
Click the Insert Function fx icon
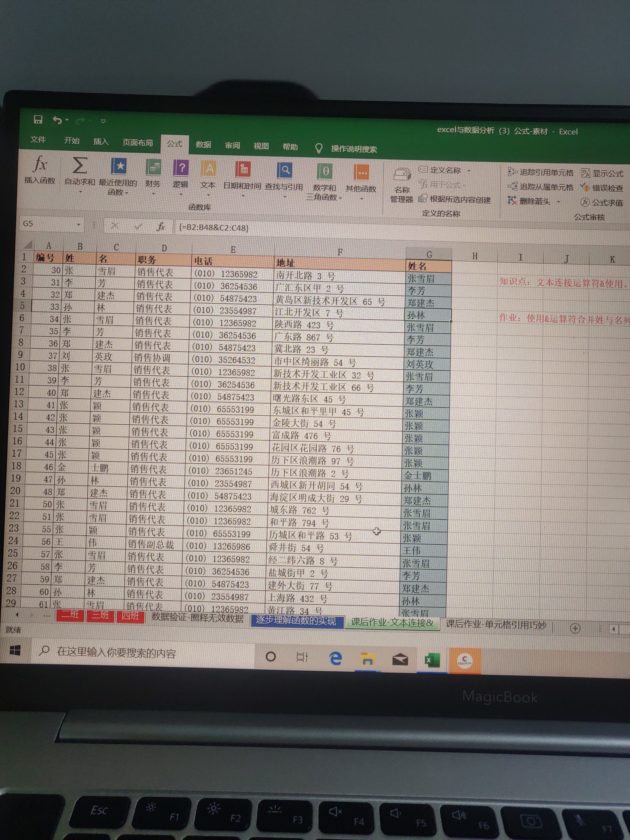tap(40, 164)
